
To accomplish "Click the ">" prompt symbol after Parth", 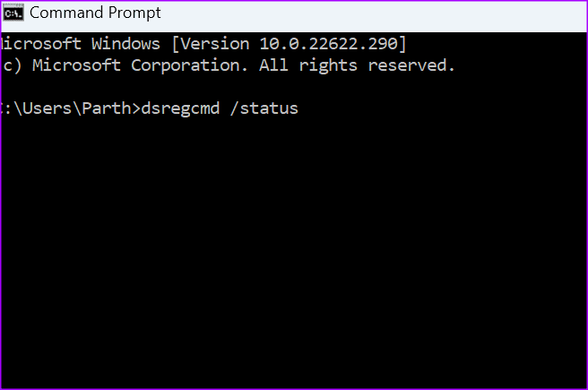I will pos(136,109).
